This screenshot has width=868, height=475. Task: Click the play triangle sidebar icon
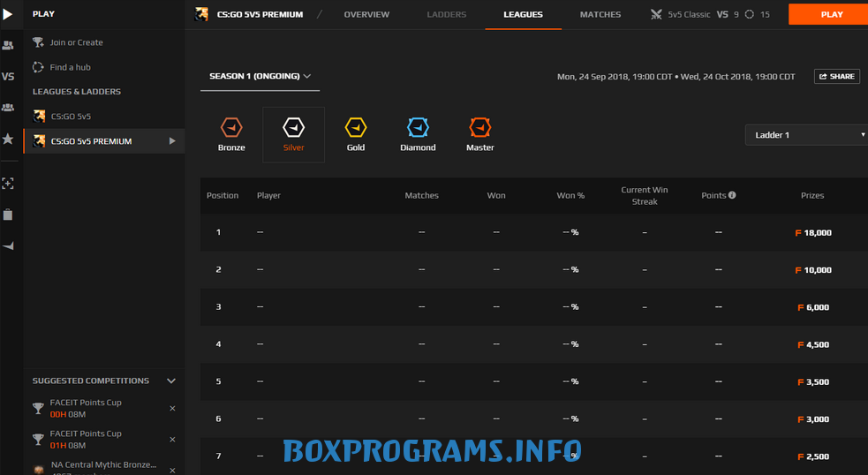8,14
